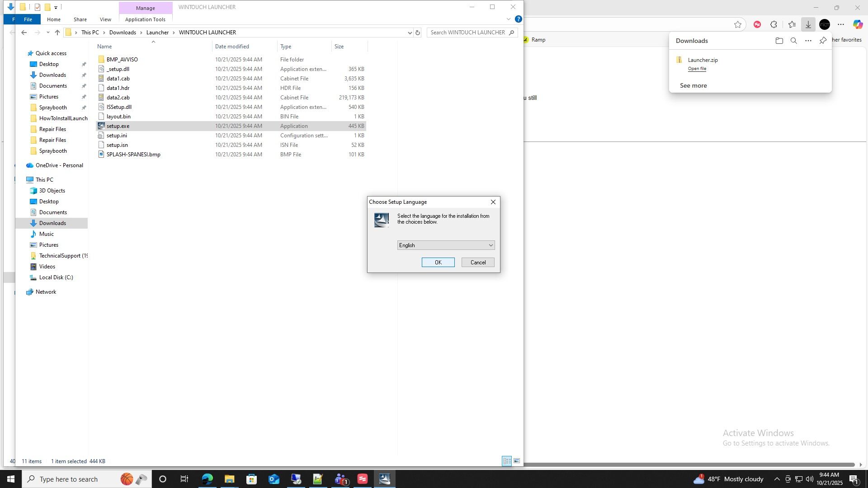868x488 pixels.
Task: Click Open file link under Launcher.zip
Action: pos(697,69)
